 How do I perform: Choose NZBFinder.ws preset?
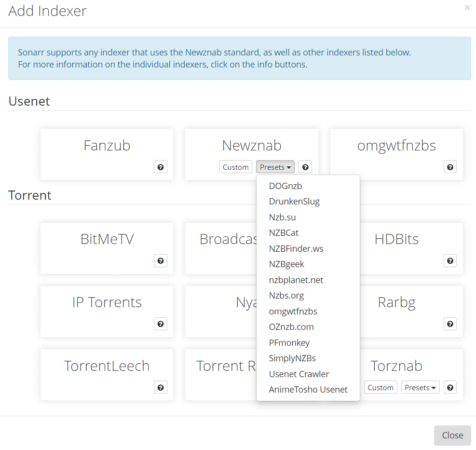tap(308, 249)
